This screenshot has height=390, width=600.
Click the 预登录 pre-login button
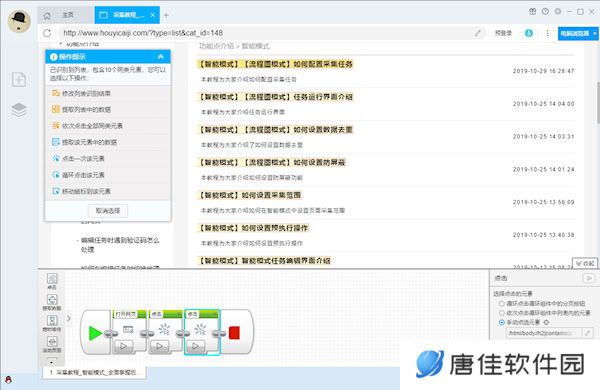coord(503,33)
